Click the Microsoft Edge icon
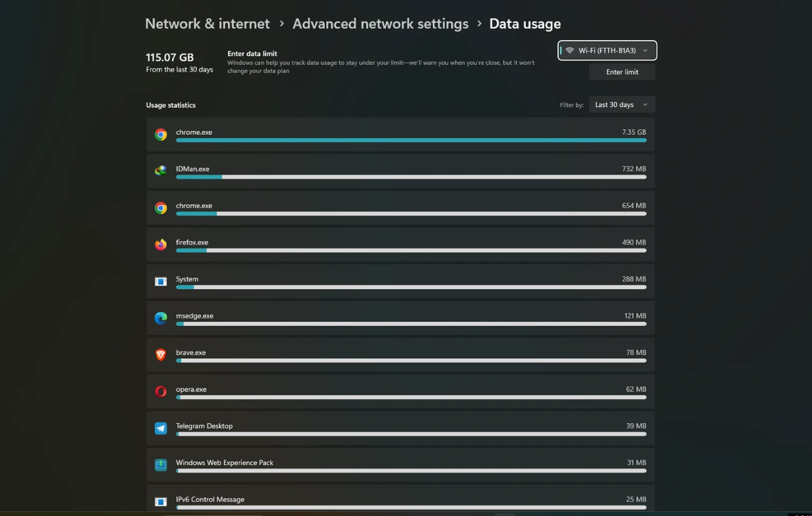 click(161, 318)
